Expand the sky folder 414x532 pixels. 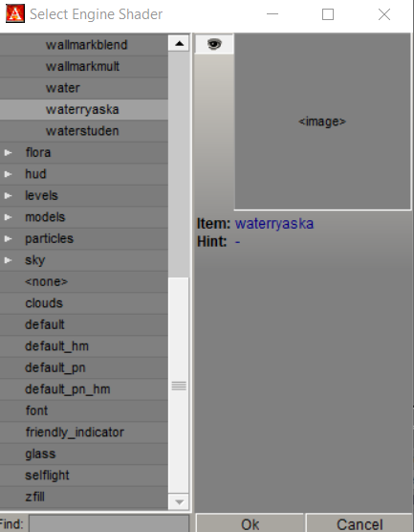click(8, 260)
